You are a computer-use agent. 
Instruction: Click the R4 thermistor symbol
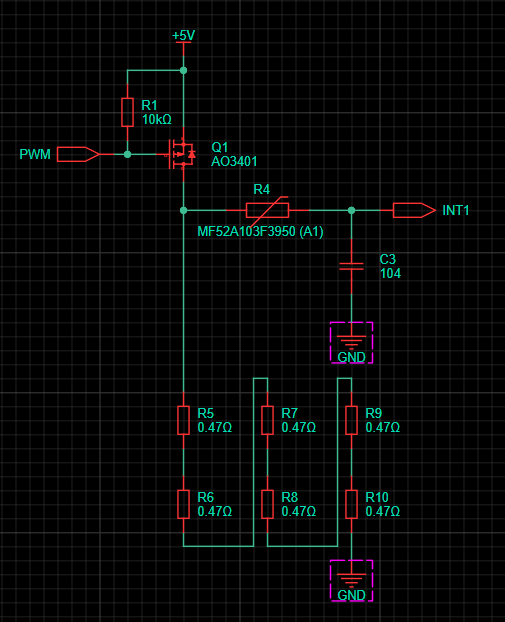[x=267, y=210]
